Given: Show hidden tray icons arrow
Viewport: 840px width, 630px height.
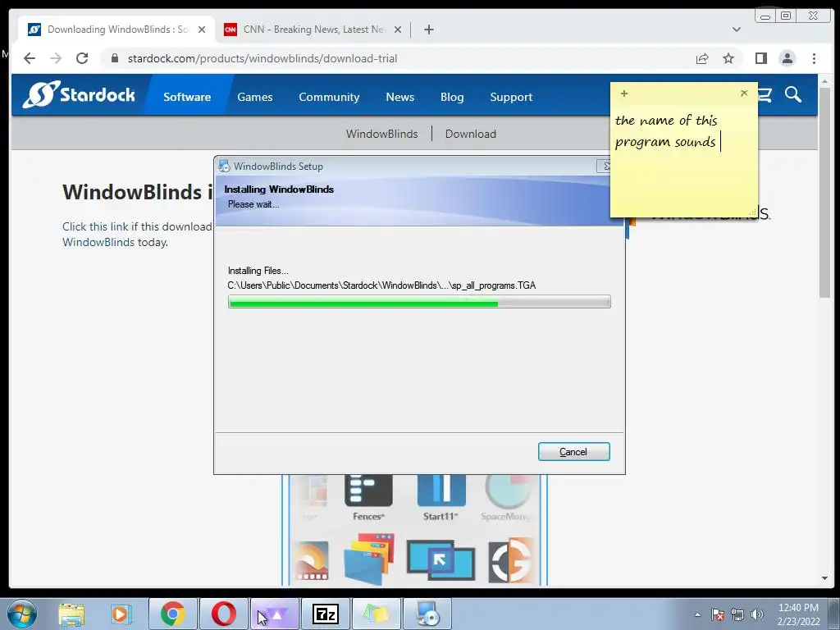Looking at the screenshot, I should (697, 614).
